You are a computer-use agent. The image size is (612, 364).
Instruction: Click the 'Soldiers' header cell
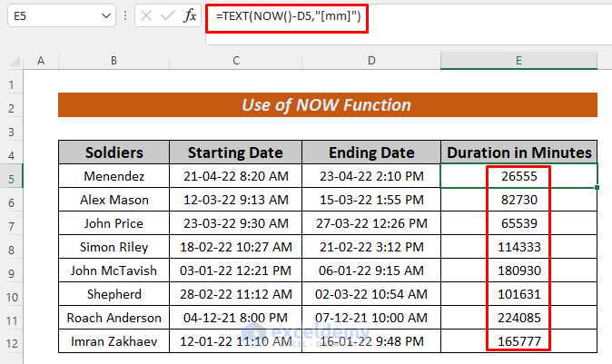[x=114, y=152]
